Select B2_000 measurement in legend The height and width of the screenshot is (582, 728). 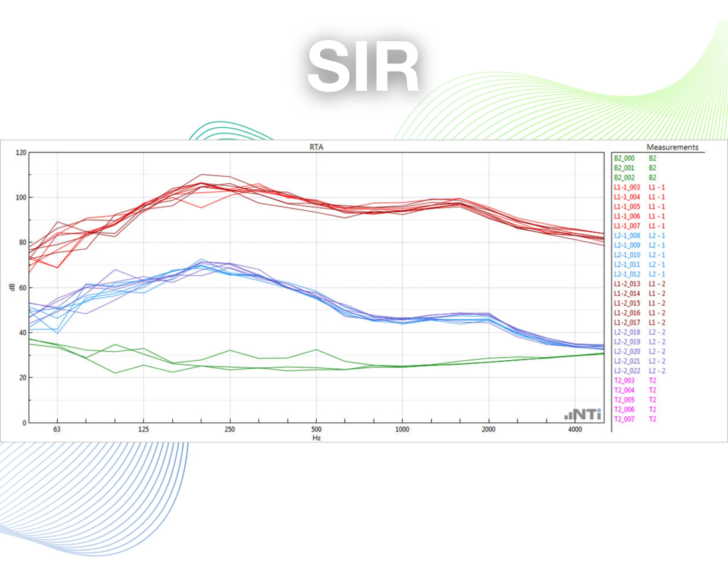point(624,158)
